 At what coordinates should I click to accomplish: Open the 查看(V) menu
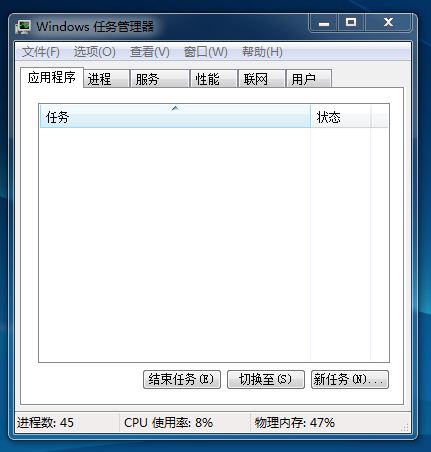[x=150, y=52]
